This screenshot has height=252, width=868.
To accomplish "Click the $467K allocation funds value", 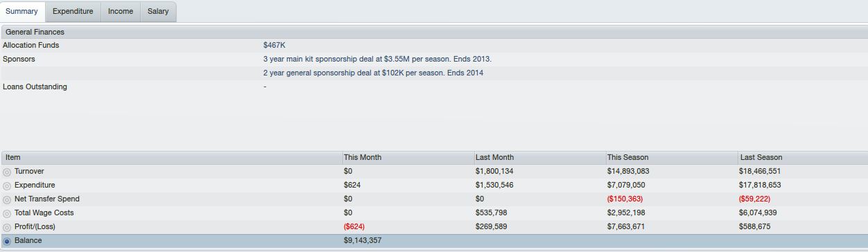I will pos(275,45).
